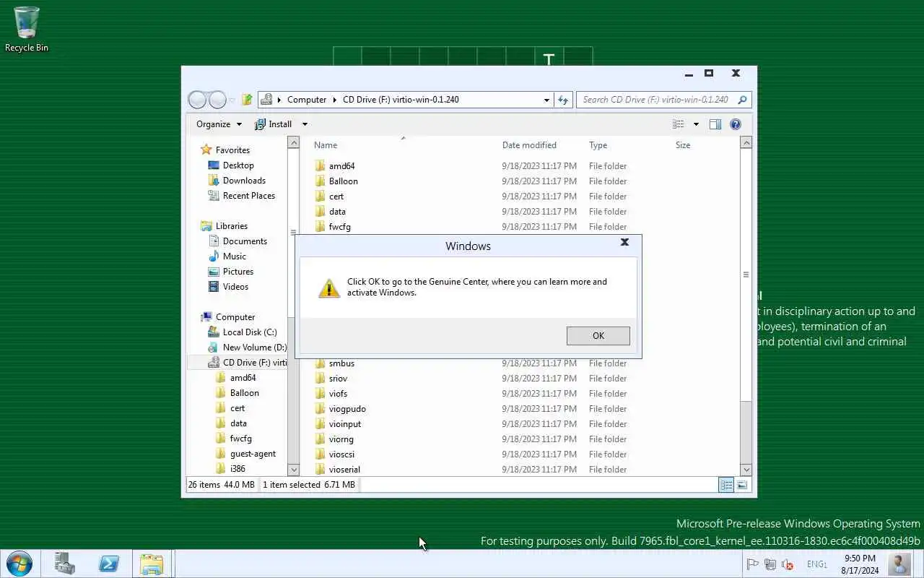The image size is (924, 578).
Task: Click the Action Center flag tray icon
Action: pyautogui.click(x=752, y=564)
